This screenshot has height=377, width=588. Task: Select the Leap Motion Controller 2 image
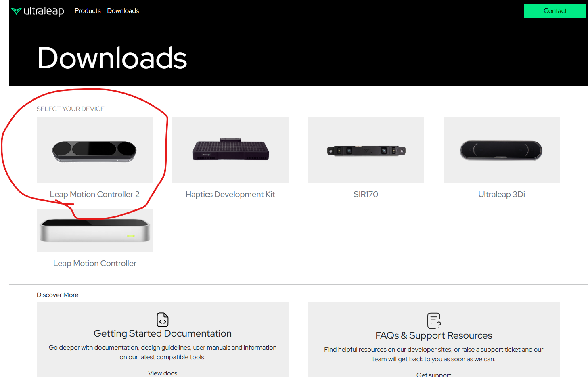[x=95, y=150]
